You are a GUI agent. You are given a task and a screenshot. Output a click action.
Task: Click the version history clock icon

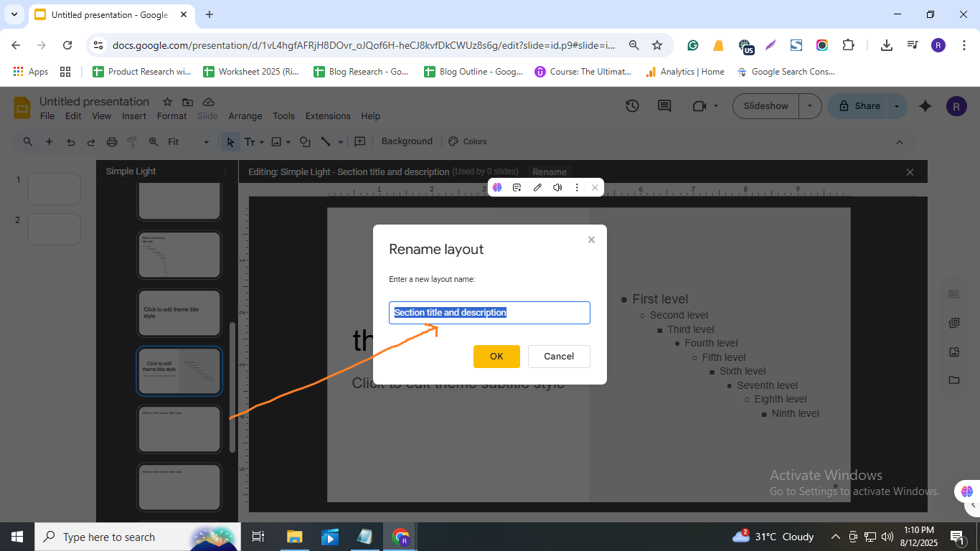tap(632, 106)
